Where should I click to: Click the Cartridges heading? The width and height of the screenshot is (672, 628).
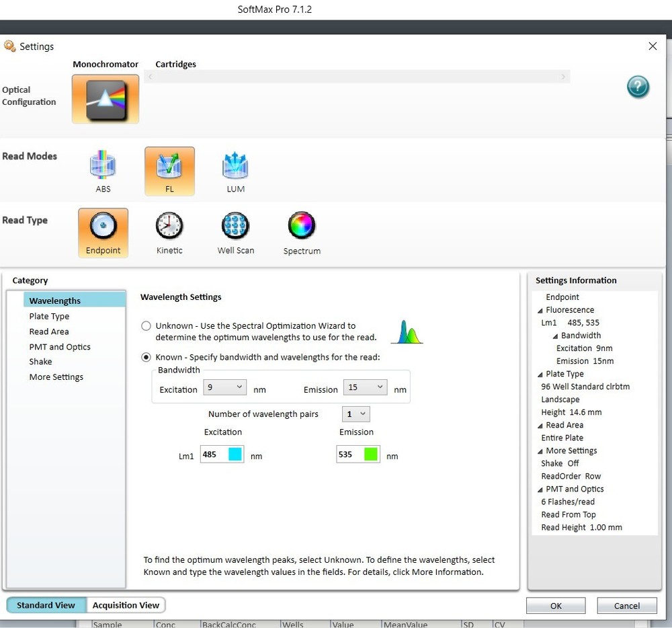tap(175, 64)
